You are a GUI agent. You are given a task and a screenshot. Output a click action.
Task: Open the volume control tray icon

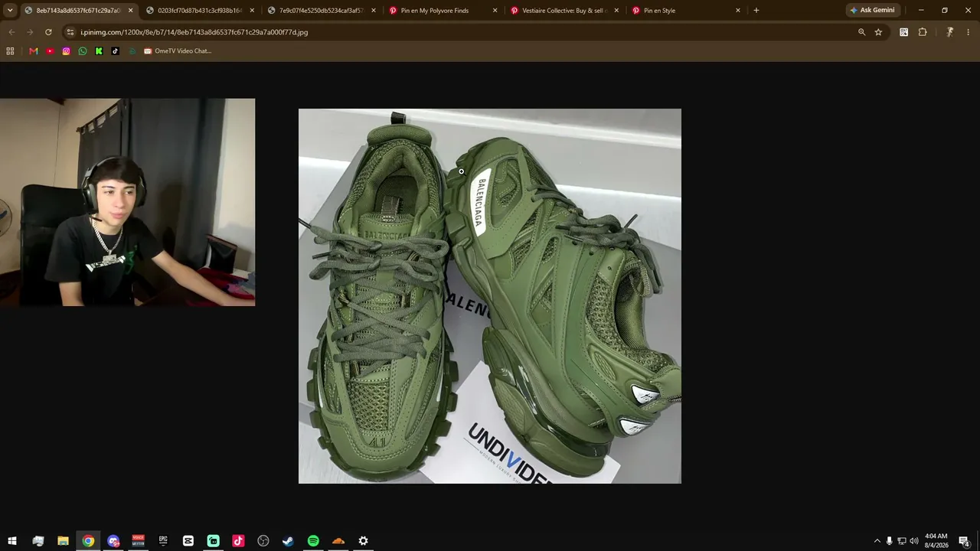point(913,541)
